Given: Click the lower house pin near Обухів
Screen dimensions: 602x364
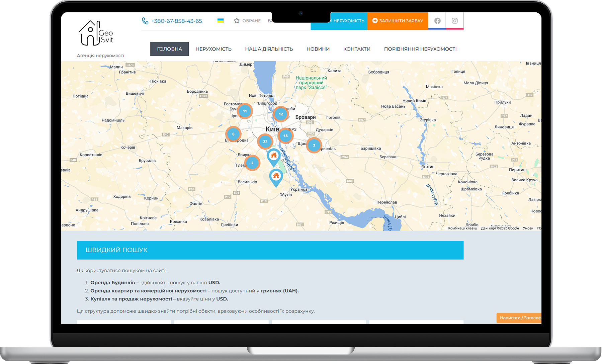Looking at the screenshot, I should [276, 176].
